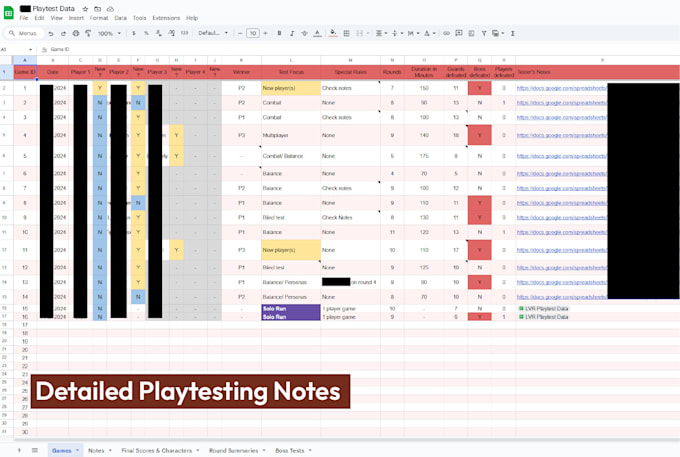The width and height of the screenshot is (680, 457).
Task: Open the more number formats 123 menu
Action: [x=184, y=33]
